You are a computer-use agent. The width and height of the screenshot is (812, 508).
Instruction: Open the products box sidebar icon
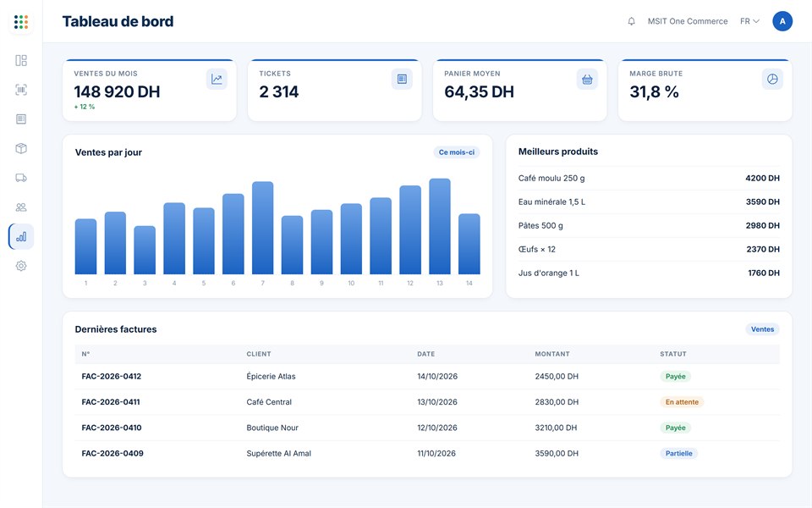pyautogui.click(x=21, y=148)
